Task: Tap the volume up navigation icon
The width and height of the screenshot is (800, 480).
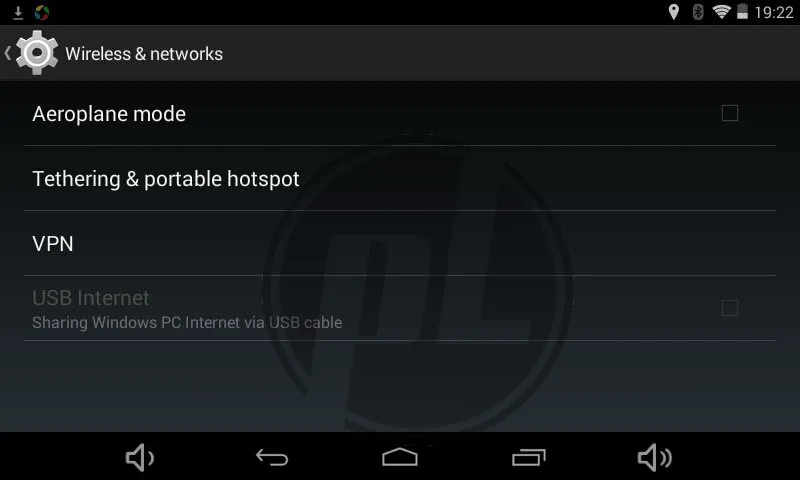Action: pos(655,458)
